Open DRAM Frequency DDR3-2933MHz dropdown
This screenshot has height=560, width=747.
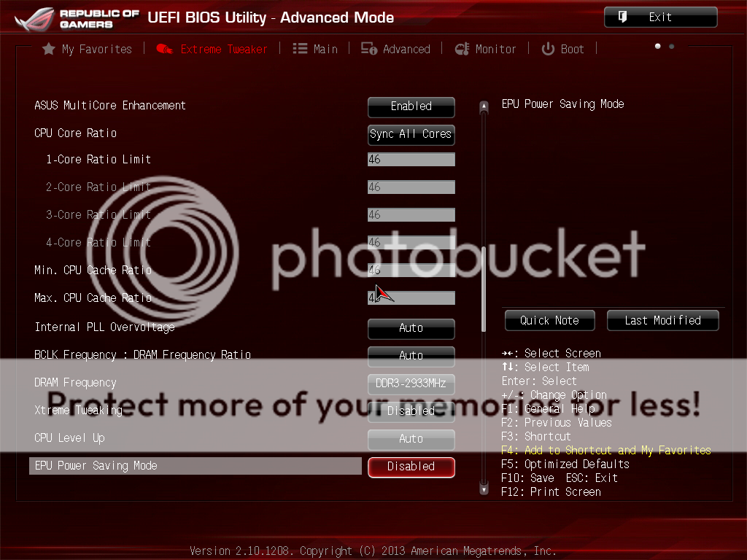[411, 384]
